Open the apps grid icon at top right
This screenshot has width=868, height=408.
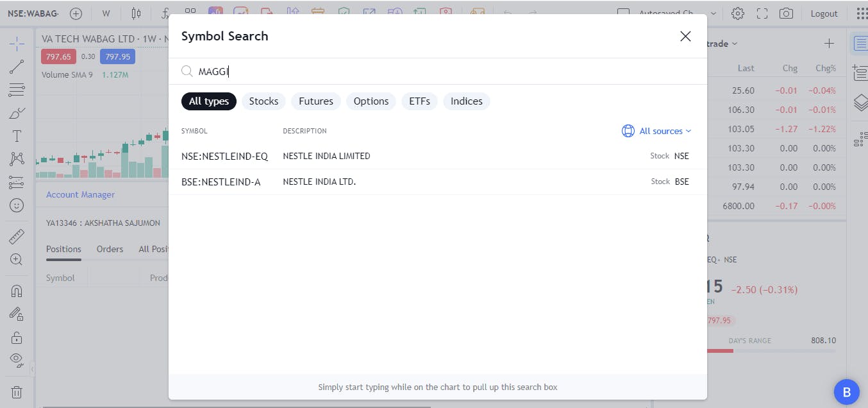pos(861,13)
